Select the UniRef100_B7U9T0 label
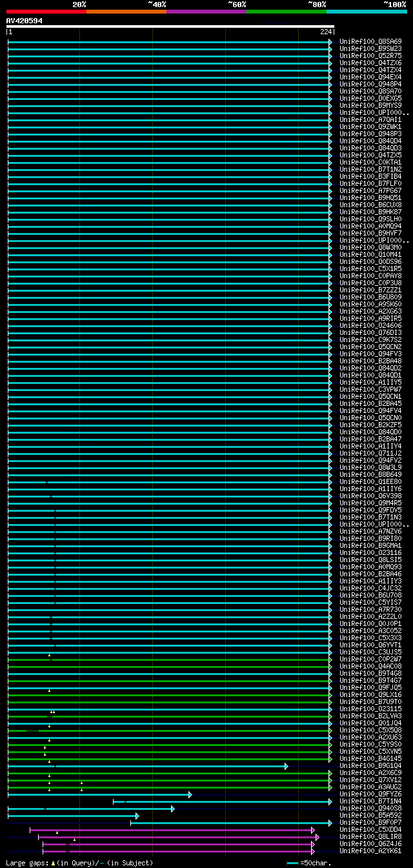Viewport: 413px width, 868px height. pos(370,701)
